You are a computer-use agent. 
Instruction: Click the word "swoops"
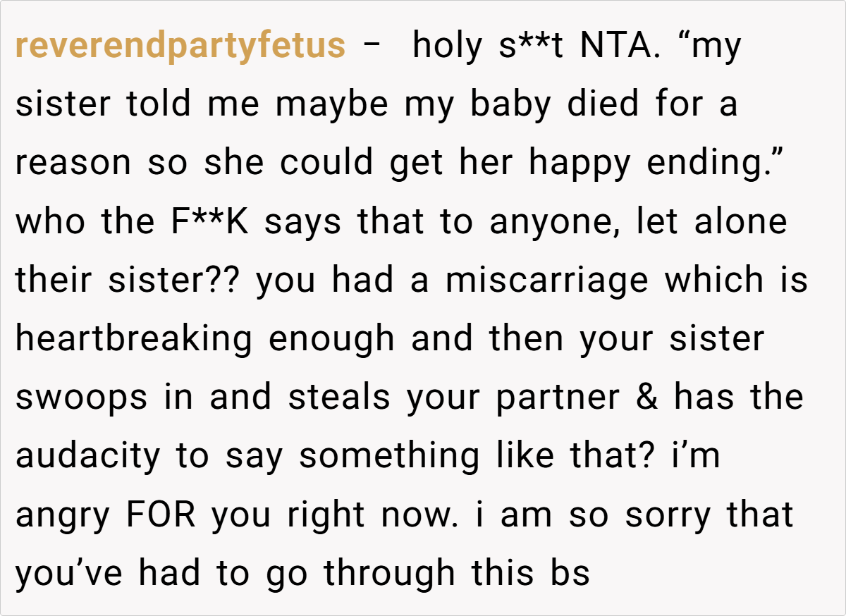[82, 398]
